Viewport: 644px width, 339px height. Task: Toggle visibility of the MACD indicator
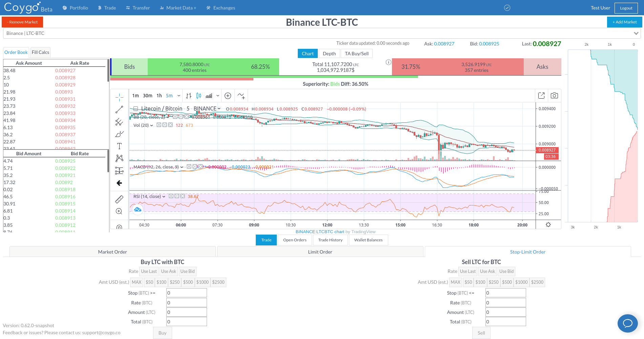point(189,167)
